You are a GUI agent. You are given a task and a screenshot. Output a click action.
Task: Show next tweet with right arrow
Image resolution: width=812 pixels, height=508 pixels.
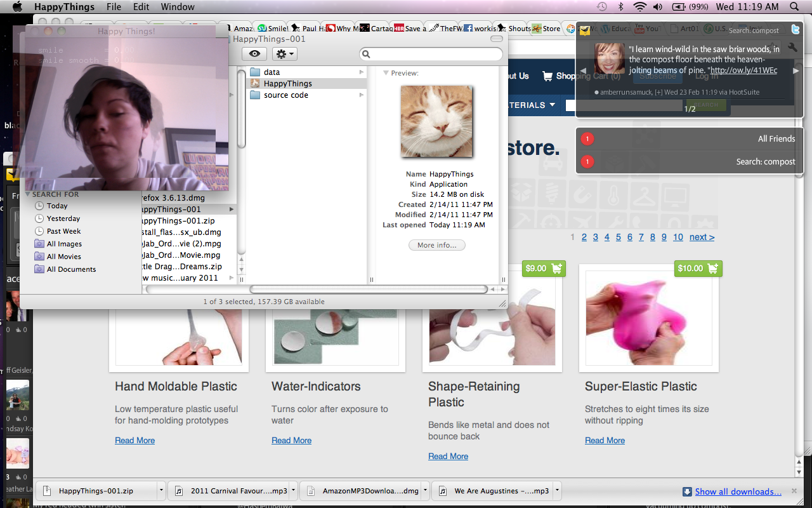(796, 70)
